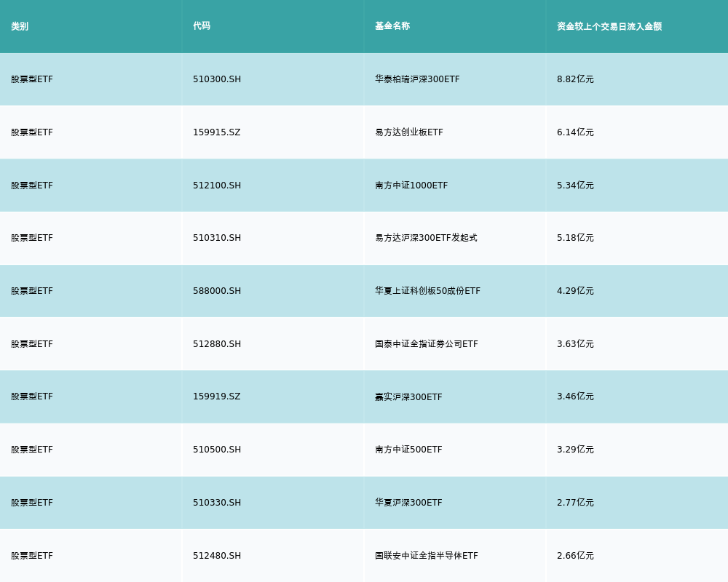Click 股票型ETF in the 510500.SH row
The image size is (728, 582).
coord(32,450)
